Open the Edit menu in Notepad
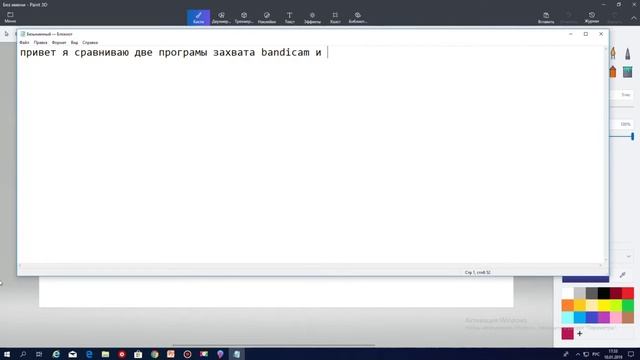 tap(40, 42)
